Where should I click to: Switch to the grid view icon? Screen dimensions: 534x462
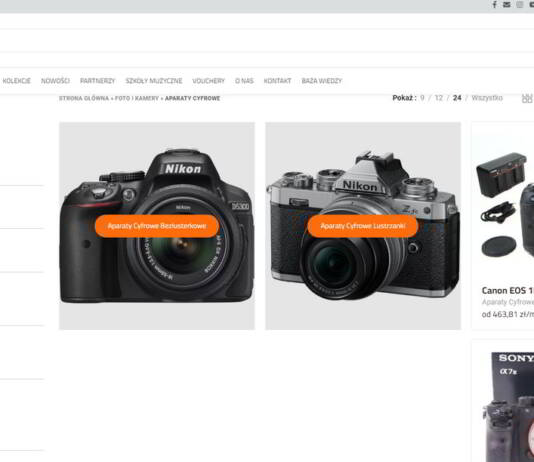[528, 98]
